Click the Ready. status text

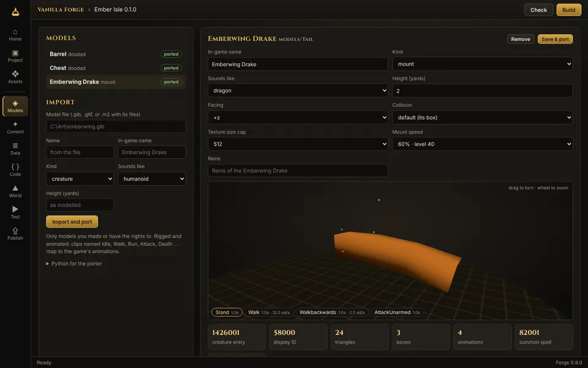44,362
